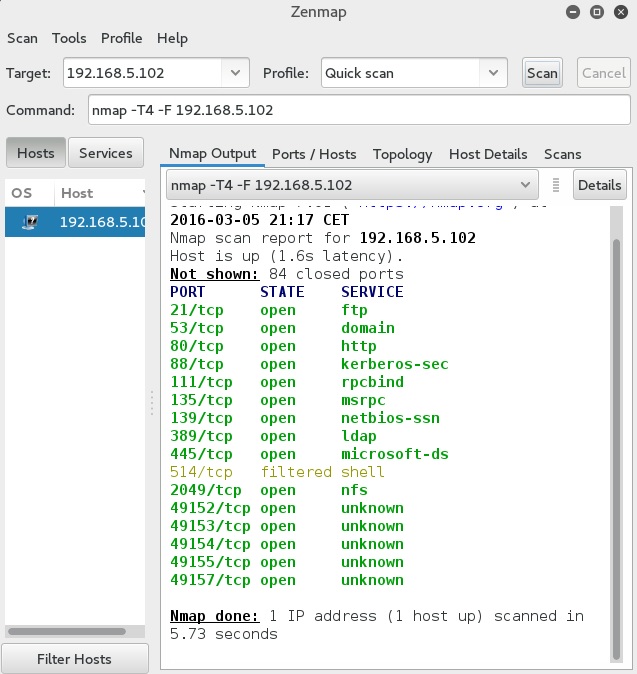This screenshot has width=637, height=674.
Task: Click the Target input field
Action: tap(143, 73)
